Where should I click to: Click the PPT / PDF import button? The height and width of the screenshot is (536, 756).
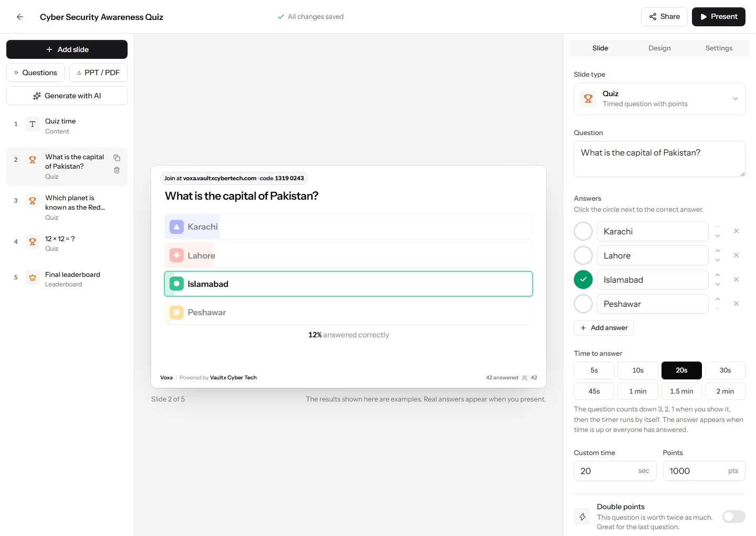click(98, 73)
